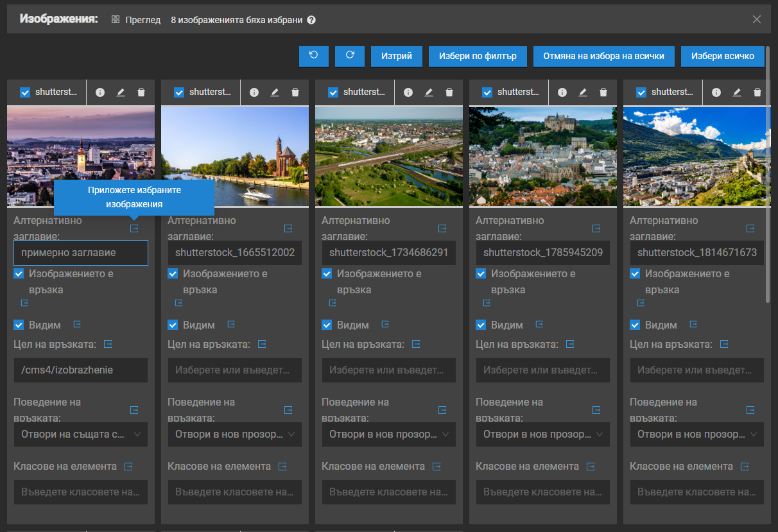The width and height of the screenshot is (778, 532).
Task: Click the 'Избери по филтър' button
Action: pyautogui.click(x=478, y=56)
